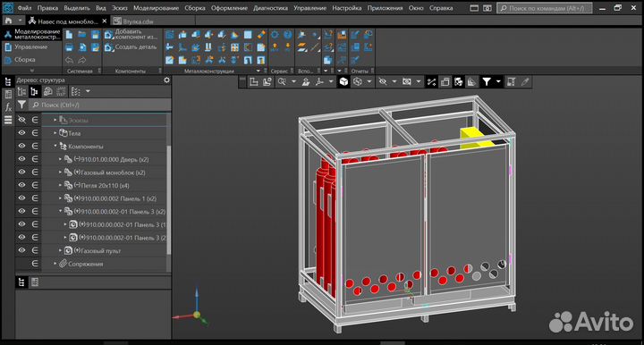Click the pen icon at view toolbar end
The image size is (644, 345).
525,81
